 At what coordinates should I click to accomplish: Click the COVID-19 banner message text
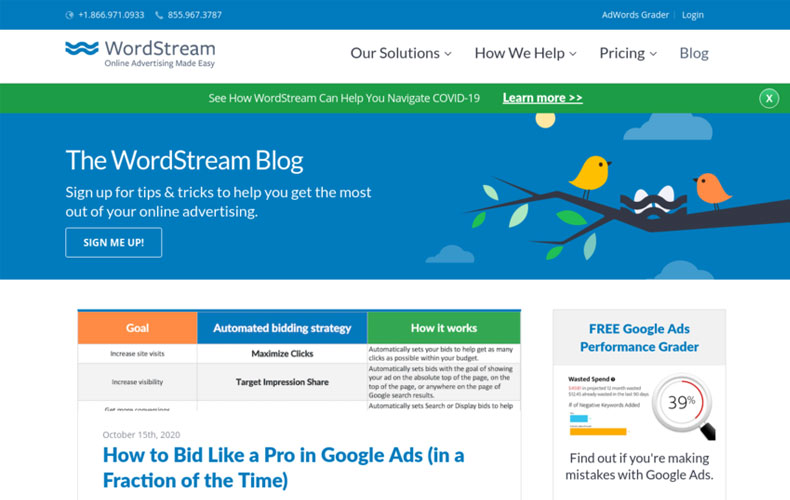344,98
